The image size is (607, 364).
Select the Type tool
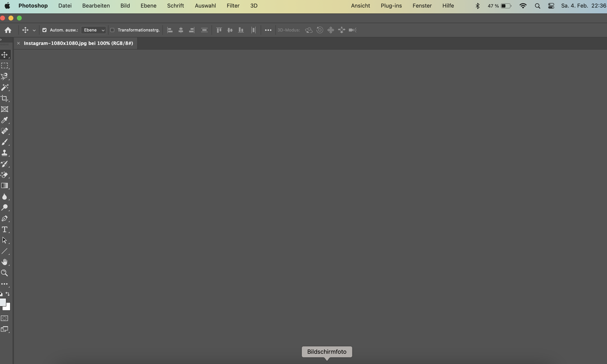pyautogui.click(x=5, y=229)
